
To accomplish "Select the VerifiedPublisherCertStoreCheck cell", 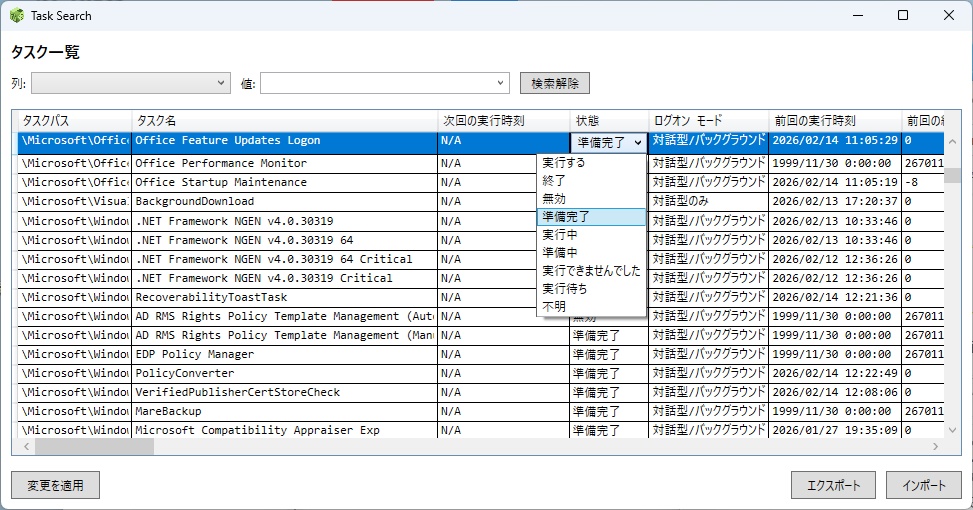I will [284, 393].
